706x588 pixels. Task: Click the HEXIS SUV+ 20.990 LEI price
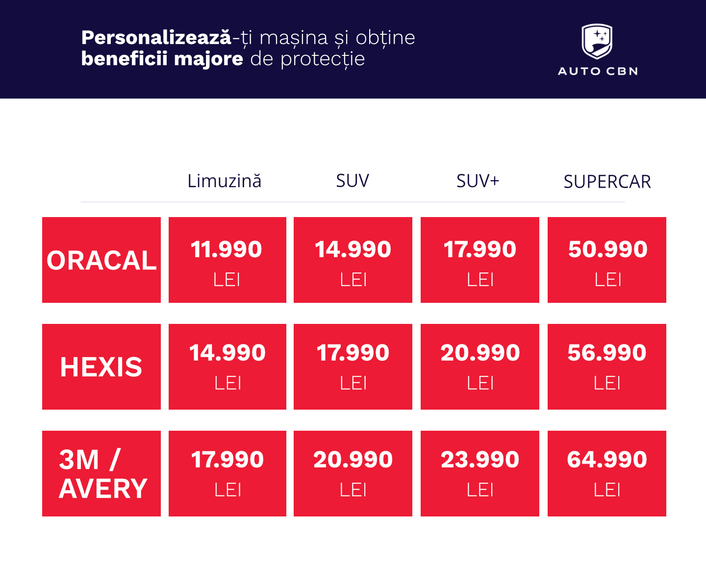480,367
